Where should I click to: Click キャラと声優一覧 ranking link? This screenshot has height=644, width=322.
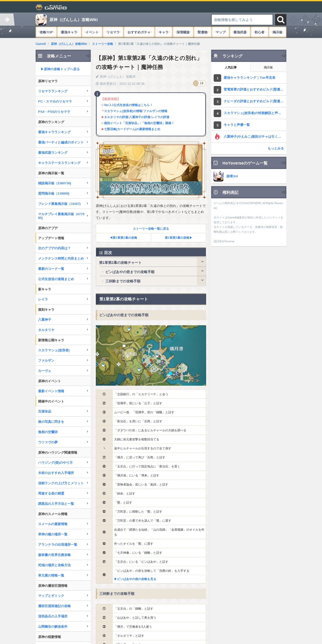pyautogui.click(x=237, y=125)
